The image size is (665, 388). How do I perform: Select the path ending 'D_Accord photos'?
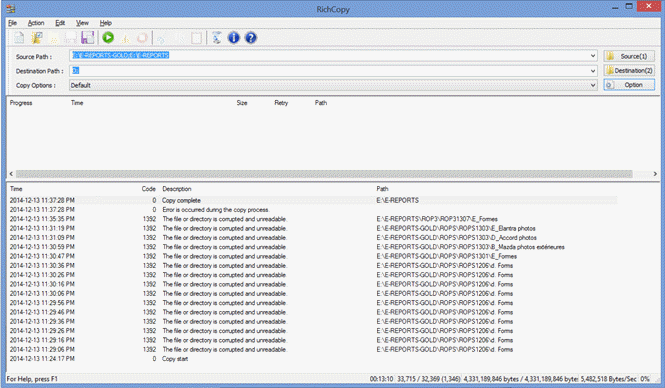(456, 237)
